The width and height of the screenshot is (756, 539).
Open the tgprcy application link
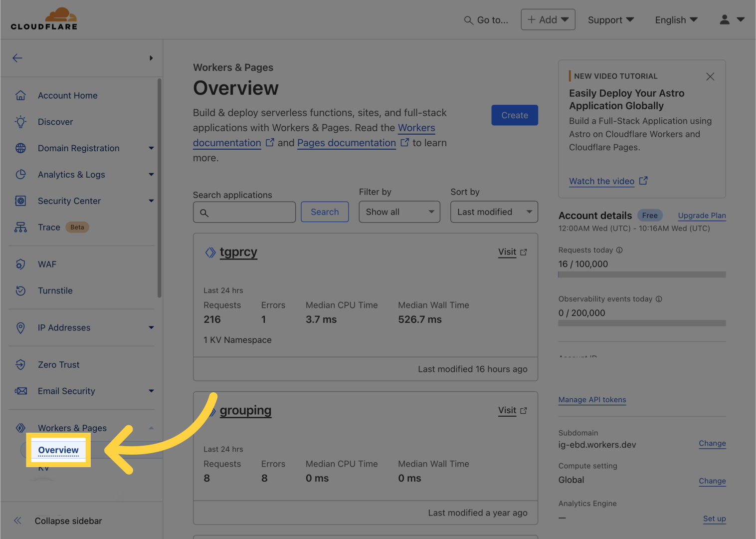[x=238, y=253]
